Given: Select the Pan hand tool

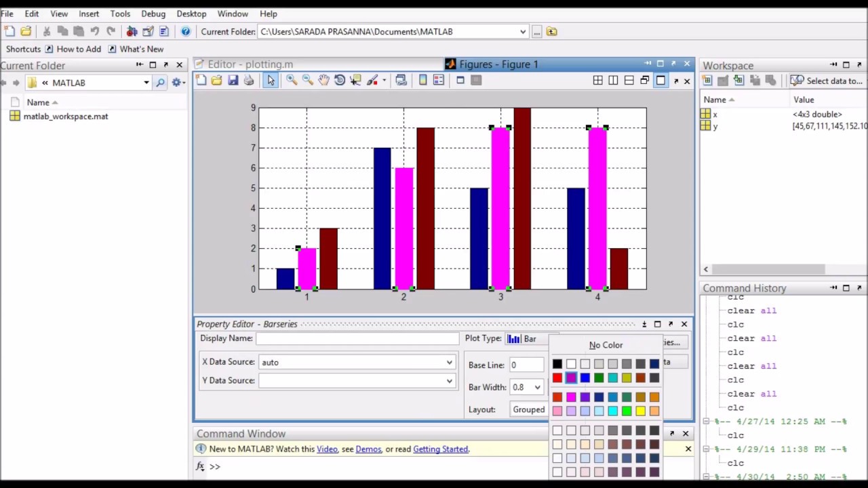Looking at the screenshot, I should (323, 80).
